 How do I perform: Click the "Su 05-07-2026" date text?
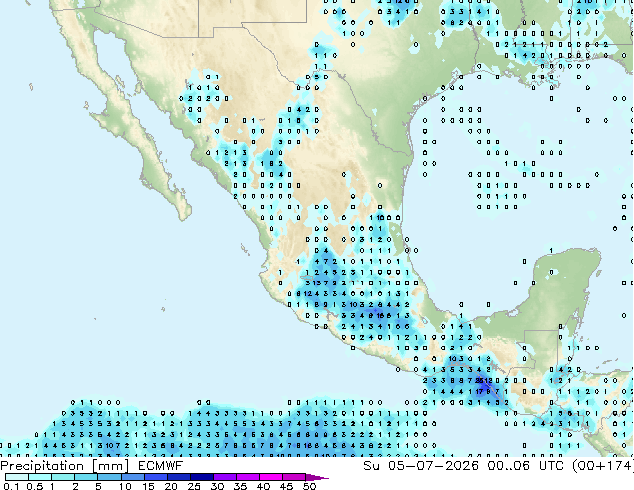(421, 466)
